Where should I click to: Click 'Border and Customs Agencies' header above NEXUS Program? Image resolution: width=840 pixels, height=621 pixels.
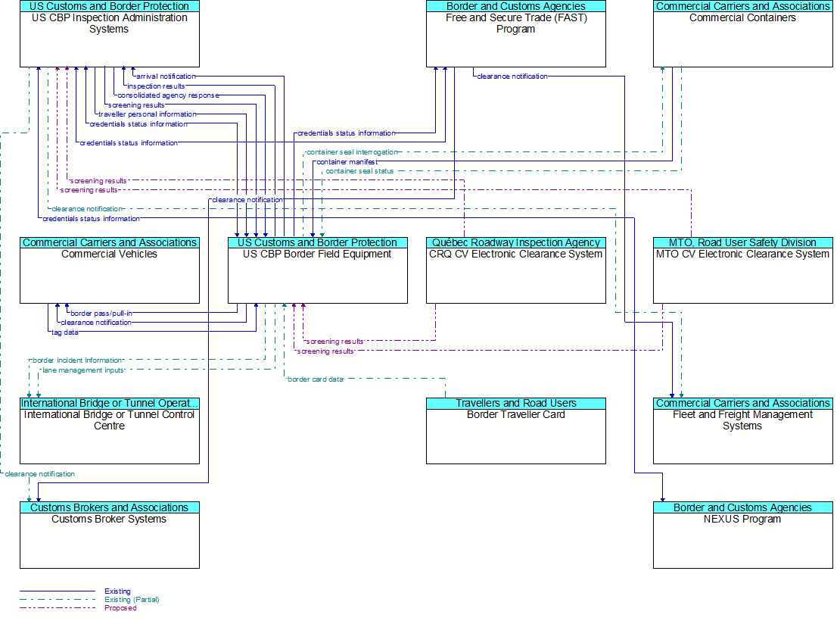tap(743, 508)
